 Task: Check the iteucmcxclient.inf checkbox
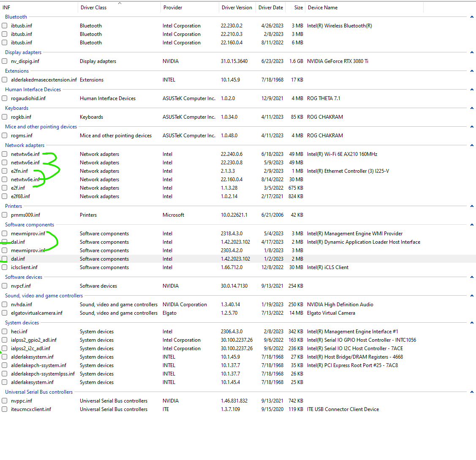pos(4,409)
